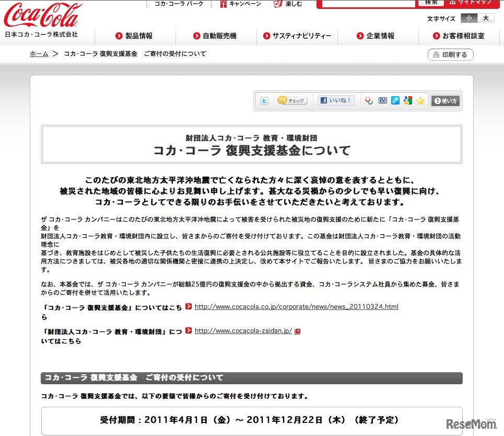Visit the cocacola-zaidan.jp foundation link

(242, 330)
